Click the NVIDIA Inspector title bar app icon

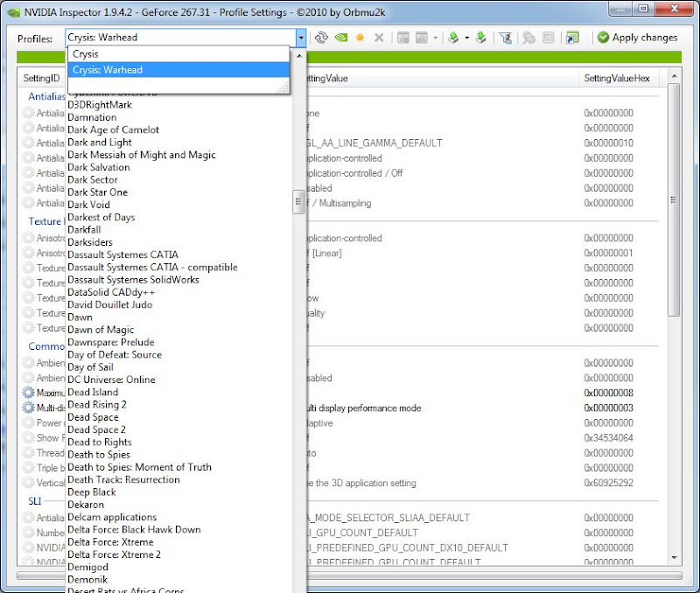tap(14, 12)
